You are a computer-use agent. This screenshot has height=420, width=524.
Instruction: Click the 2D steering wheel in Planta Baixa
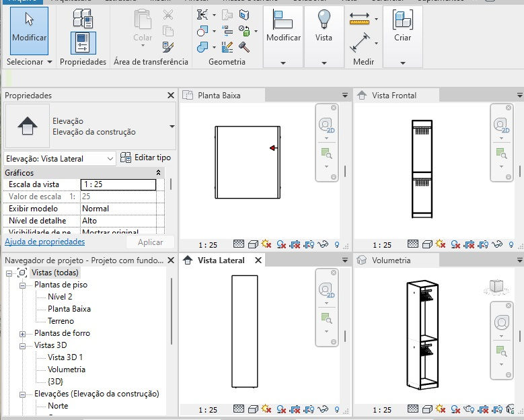coord(326,125)
